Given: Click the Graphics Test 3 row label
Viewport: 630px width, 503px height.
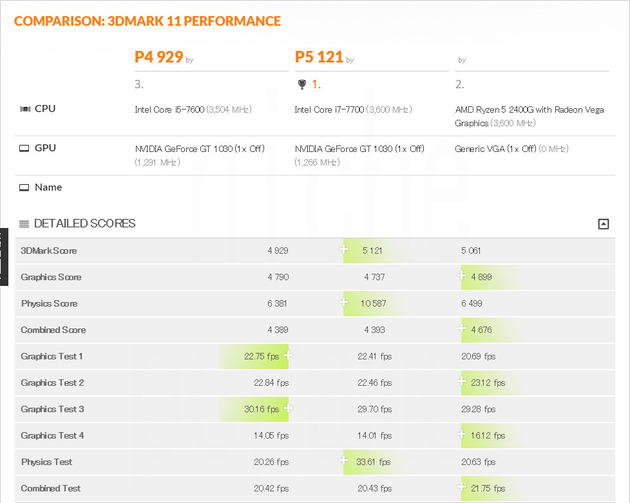Looking at the screenshot, I should pos(52,409).
